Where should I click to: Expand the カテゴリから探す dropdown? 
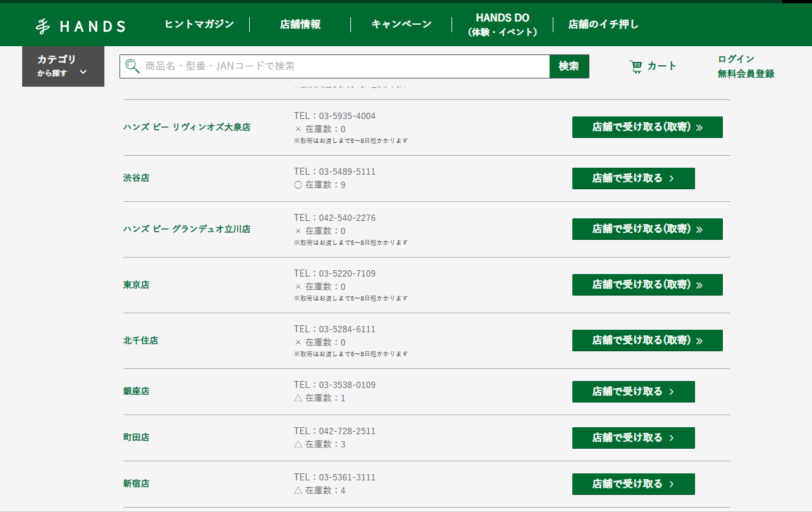pos(63,66)
